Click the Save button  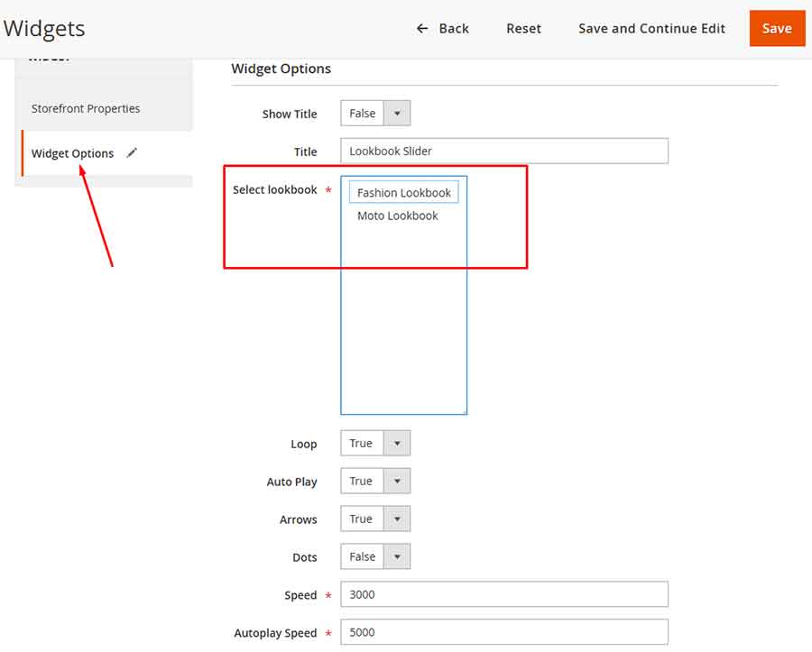pyautogui.click(x=777, y=28)
